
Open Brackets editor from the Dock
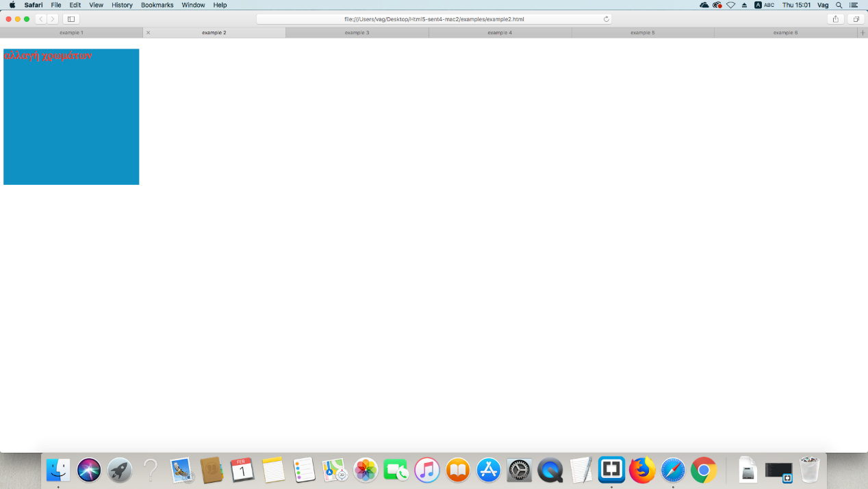pyautogui.click(x=611, y=470)
